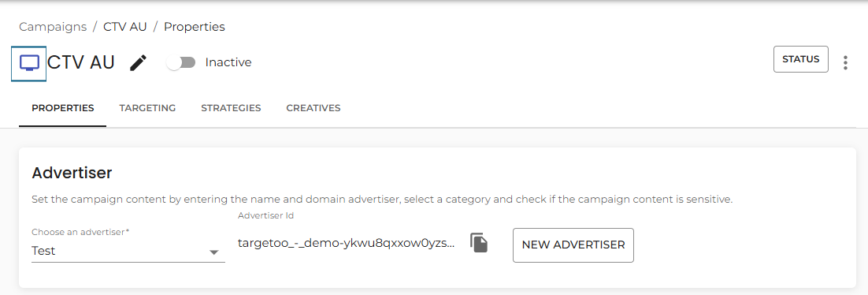The height and width of the screenshot is (295, 868).
Task: Edit campaign name with pencil icon
Action: [139, 62]
